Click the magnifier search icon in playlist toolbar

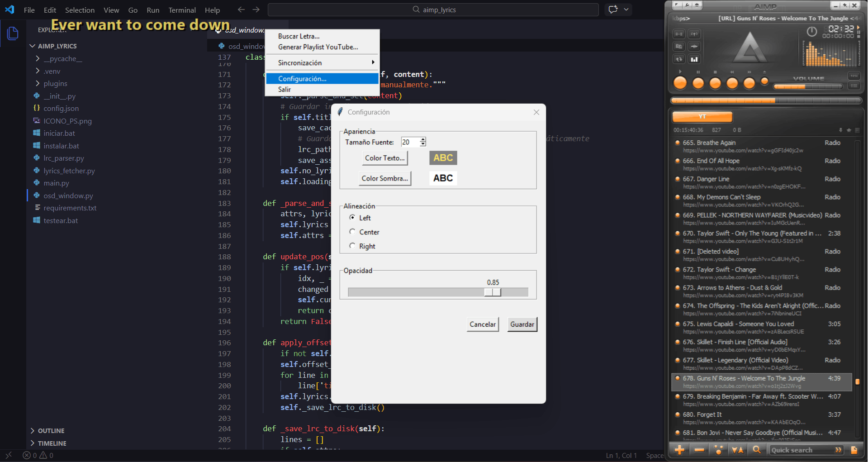coord(756,450)
